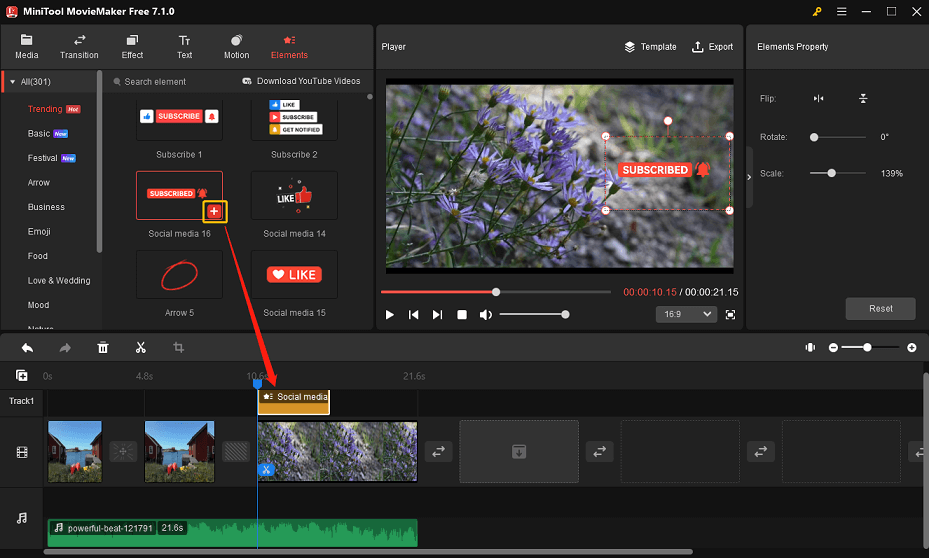Open the hamburger main menu
This screenshot has width=929, height=558.
[x=841, y=11]
